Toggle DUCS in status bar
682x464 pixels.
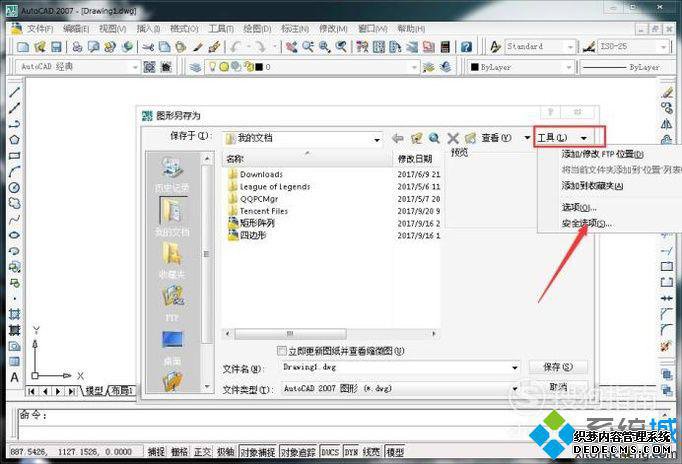330,452
